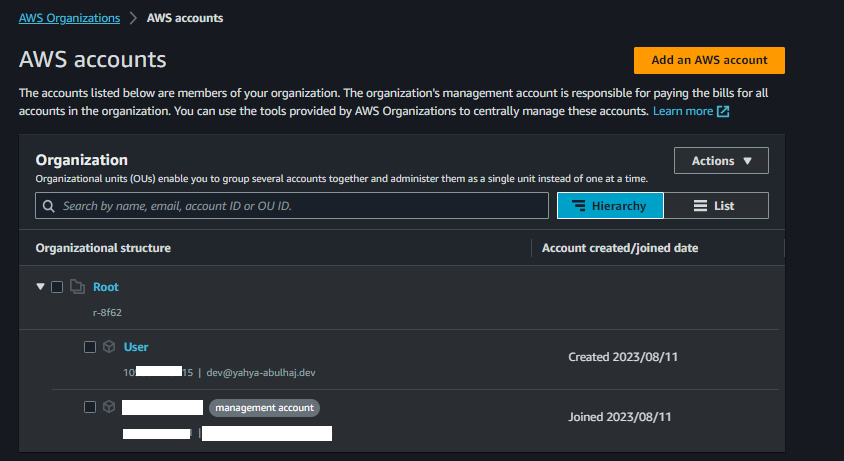This screenshot has width=844, height=461.
Task: Click the AWS accounts breadcrumb text
Action: point(185,18)
